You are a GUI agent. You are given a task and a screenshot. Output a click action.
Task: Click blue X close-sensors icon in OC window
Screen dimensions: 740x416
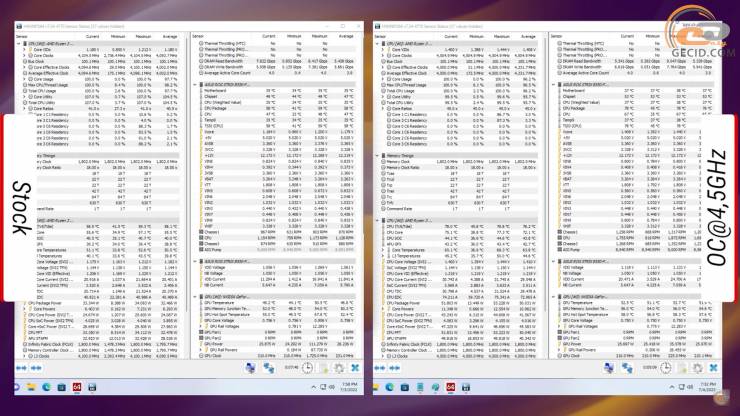click(x=714, y=367)
